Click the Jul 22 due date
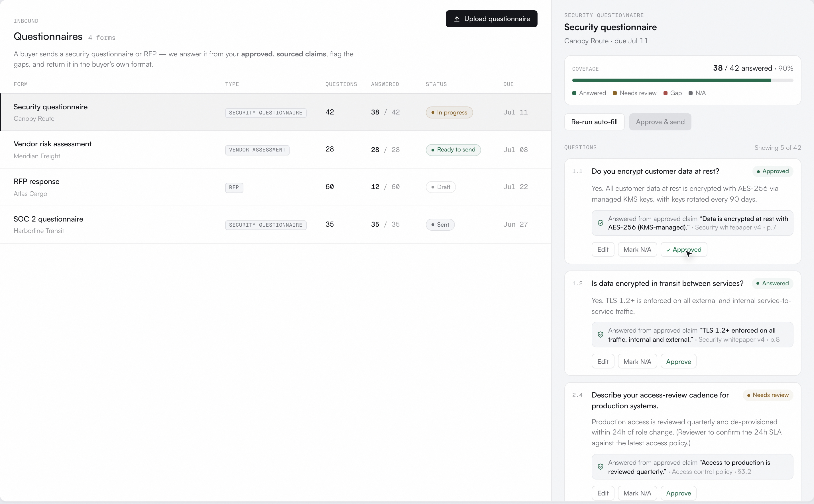Image resolution: width=814 pixels, height=504 pixels. (x=515, y=187)
